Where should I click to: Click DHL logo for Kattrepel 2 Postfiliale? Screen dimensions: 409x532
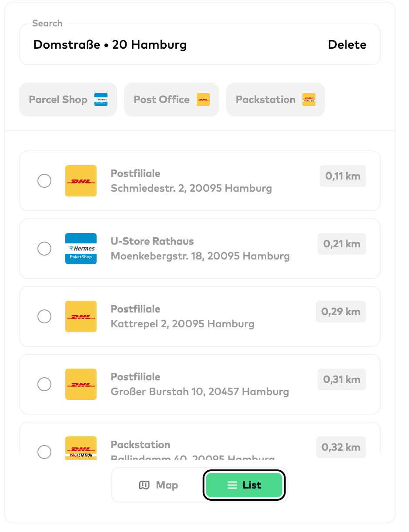(81, 316)
